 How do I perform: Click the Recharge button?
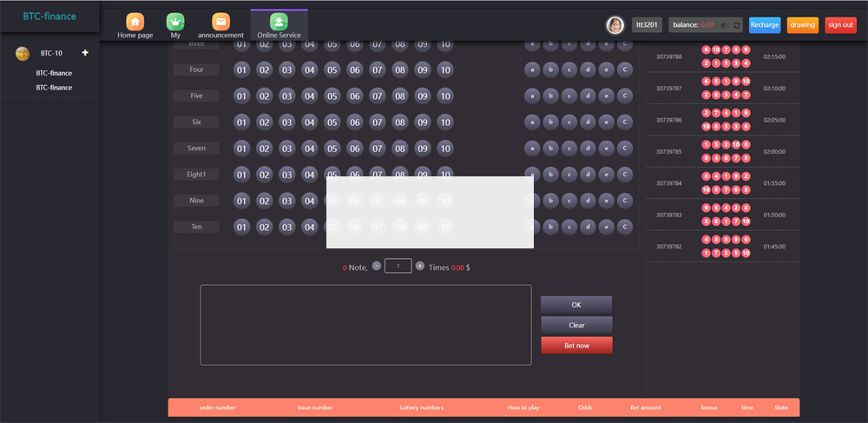point(765,25)
